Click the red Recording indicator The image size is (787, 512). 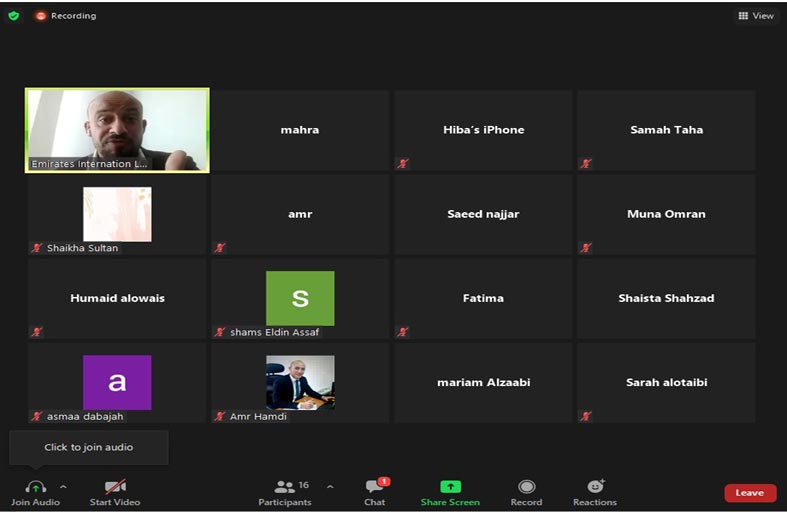click(66, 16)
